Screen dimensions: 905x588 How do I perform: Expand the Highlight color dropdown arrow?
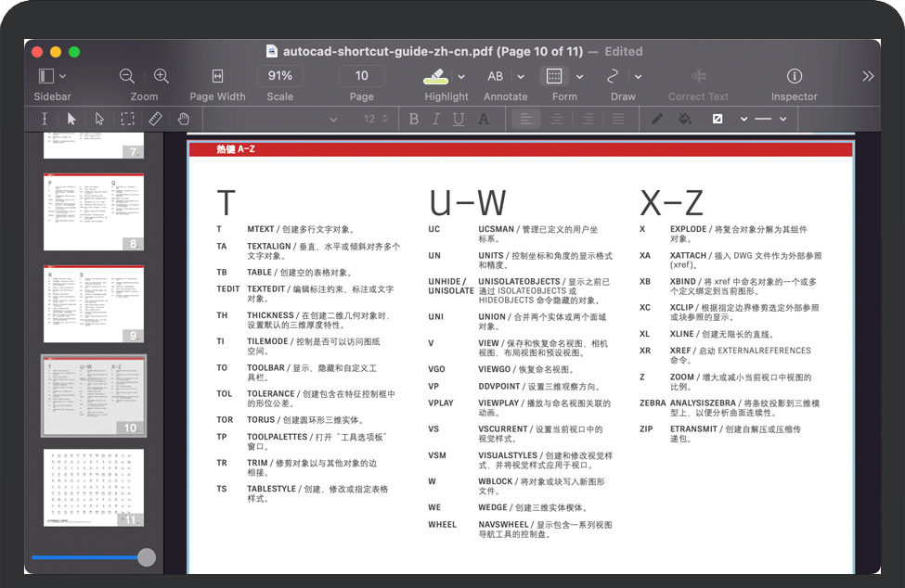[461, 76]
